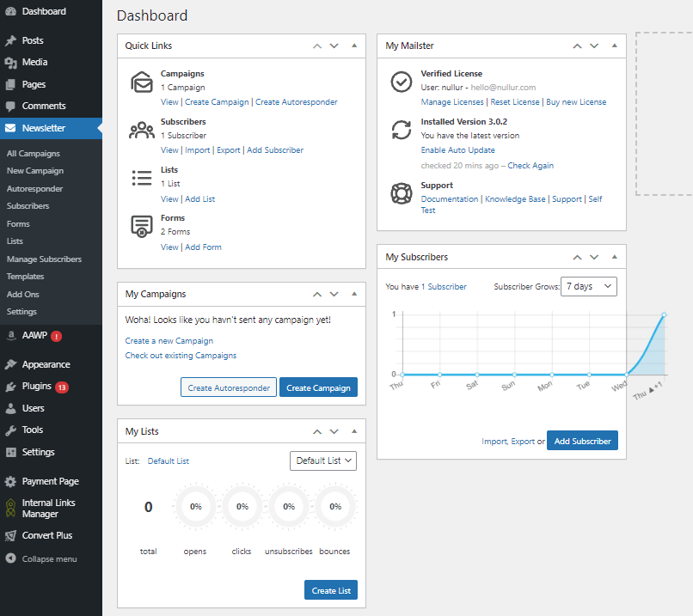693x616 pixels.
Task: Click the Collapse menu arrow icon
Action: pos(10,558)
